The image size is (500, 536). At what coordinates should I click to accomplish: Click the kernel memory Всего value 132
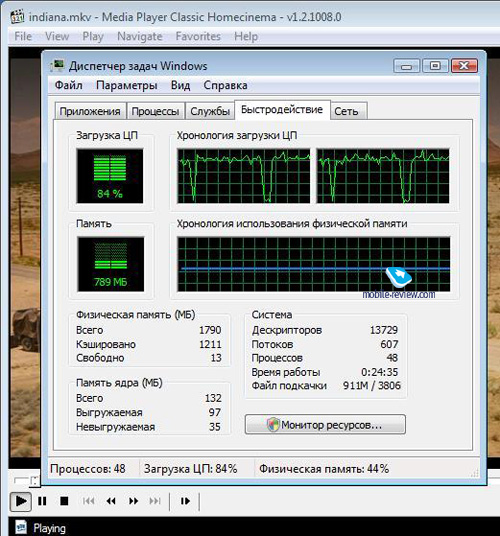pyautogui.click(x=213, y=398)
